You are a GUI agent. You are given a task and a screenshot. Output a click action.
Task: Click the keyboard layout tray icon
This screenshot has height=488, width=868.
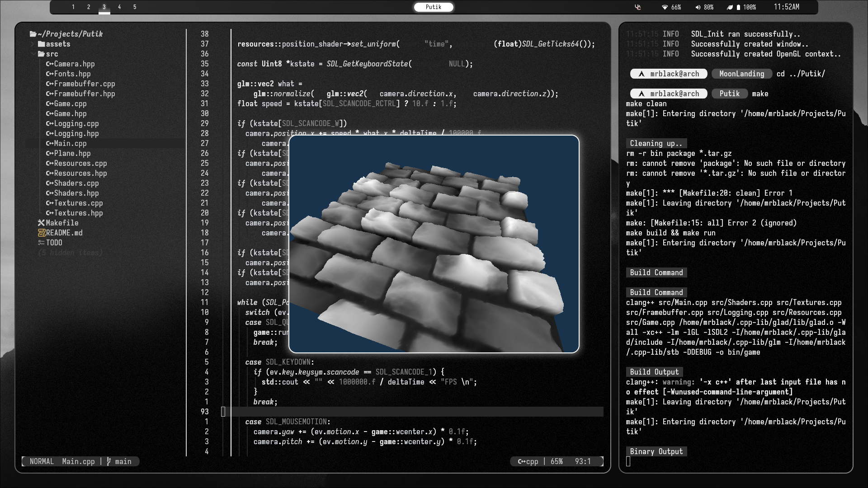(638, 7)
